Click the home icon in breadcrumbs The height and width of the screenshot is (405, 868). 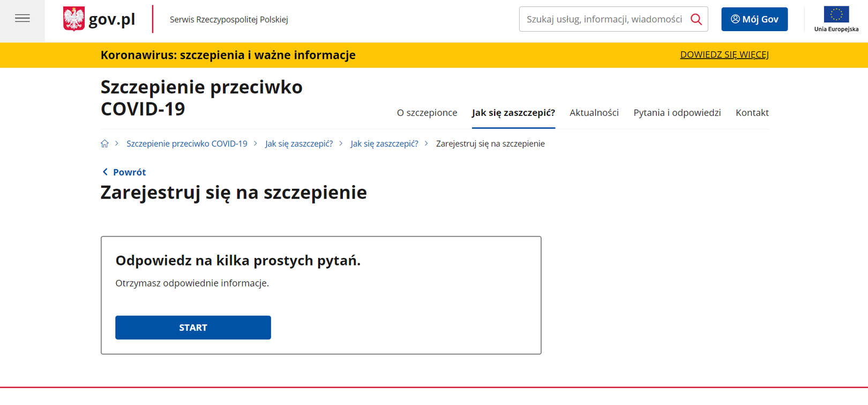104,144
